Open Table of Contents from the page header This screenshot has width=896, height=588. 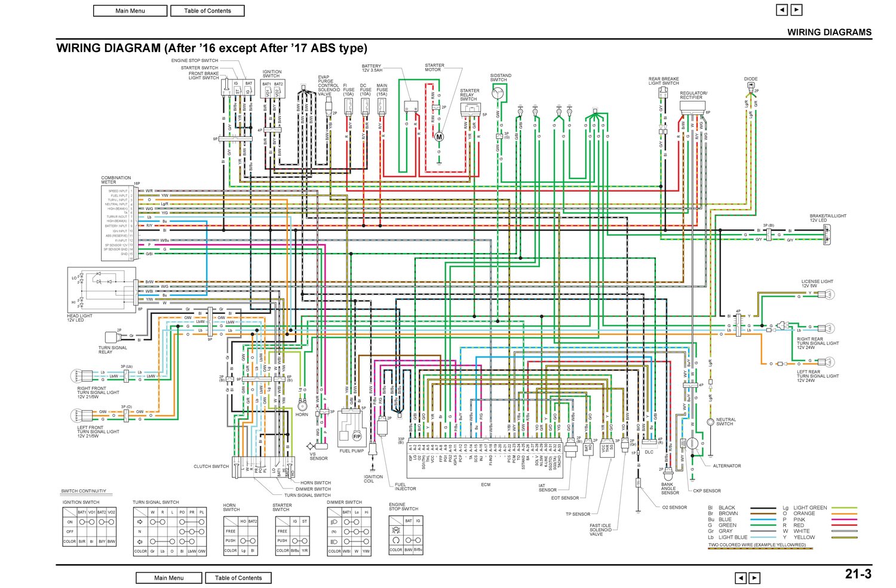[x=207, y=11]
